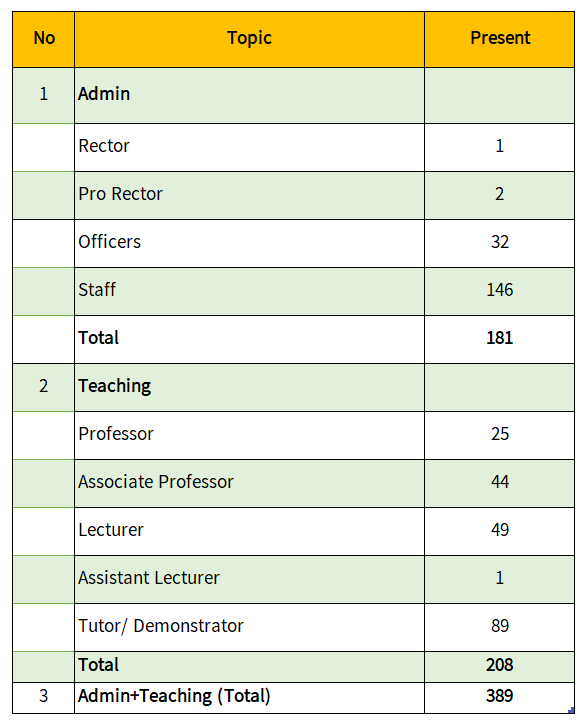Select the grand total value 389
This screenshot has height=721, width=580.
(500, 696)
